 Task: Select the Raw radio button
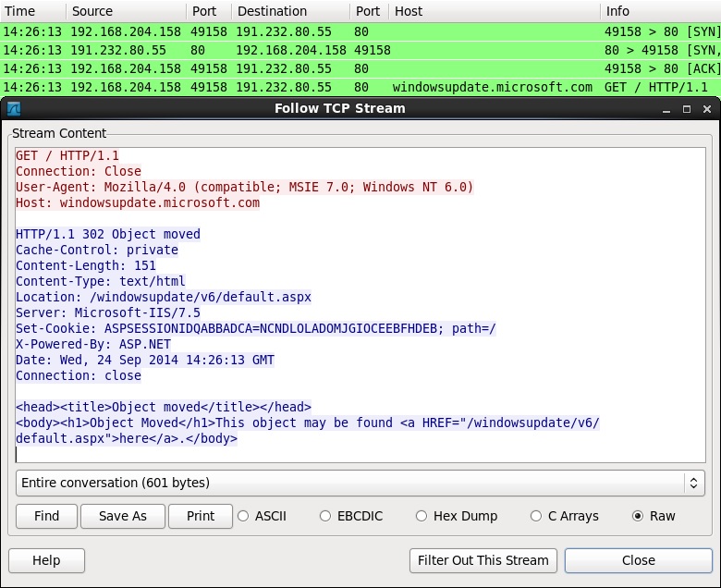[x=637, y=516]
